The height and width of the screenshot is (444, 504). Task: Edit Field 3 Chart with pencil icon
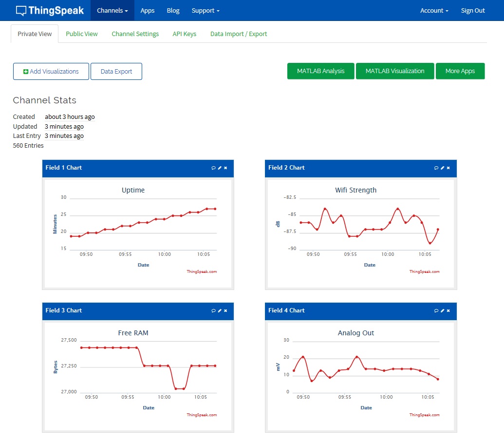point(220,311)
